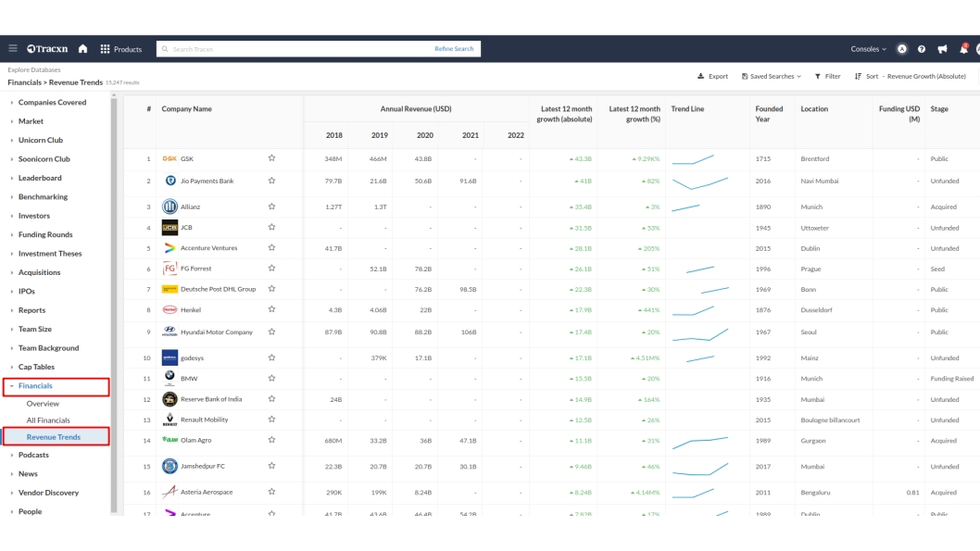
Task: Open the Products grid menu
Action: pos(120,49)
